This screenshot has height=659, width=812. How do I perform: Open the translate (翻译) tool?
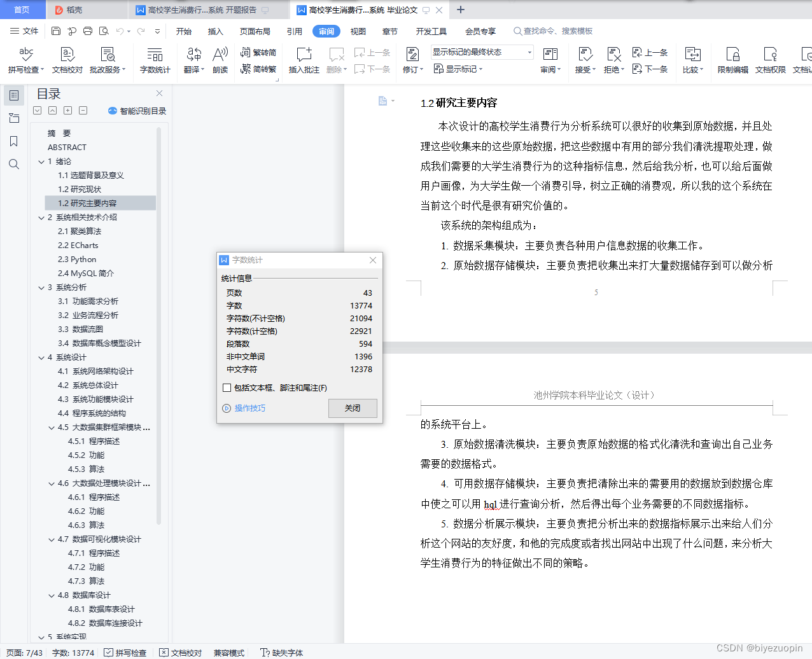[x=194, y=60]
